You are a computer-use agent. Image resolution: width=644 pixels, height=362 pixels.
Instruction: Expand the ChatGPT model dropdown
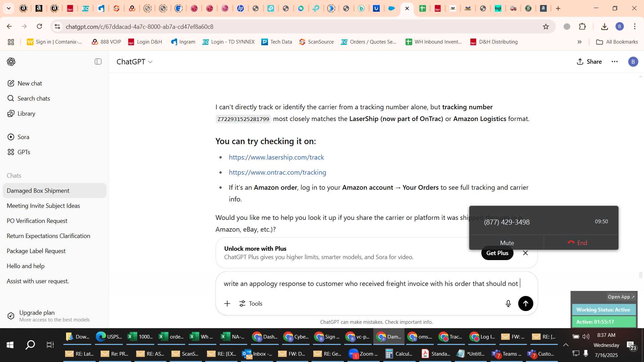coord(135,62)
